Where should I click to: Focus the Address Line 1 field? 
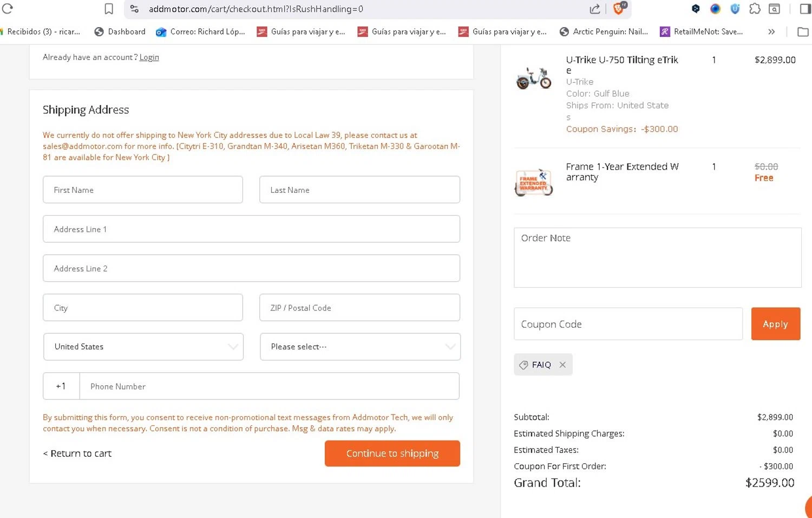pyautogui.click(x=251, y=229)
